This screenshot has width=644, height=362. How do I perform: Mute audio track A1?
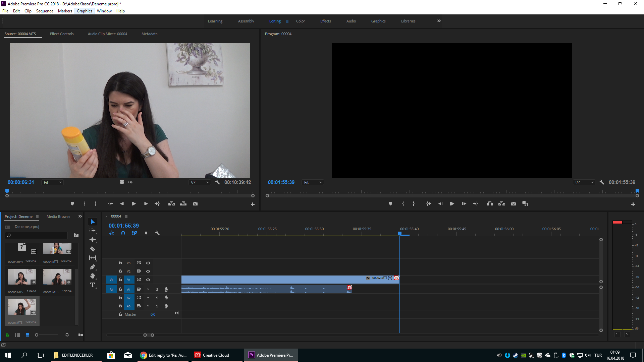coord(148,289)
